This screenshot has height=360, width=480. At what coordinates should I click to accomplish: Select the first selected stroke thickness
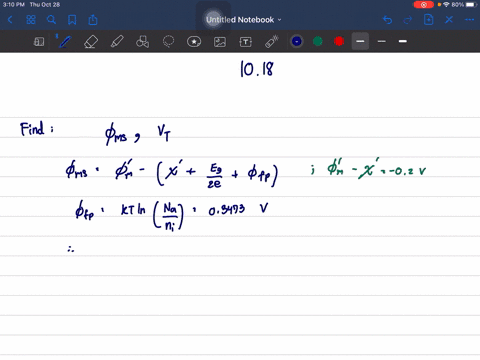click(360, 41)
